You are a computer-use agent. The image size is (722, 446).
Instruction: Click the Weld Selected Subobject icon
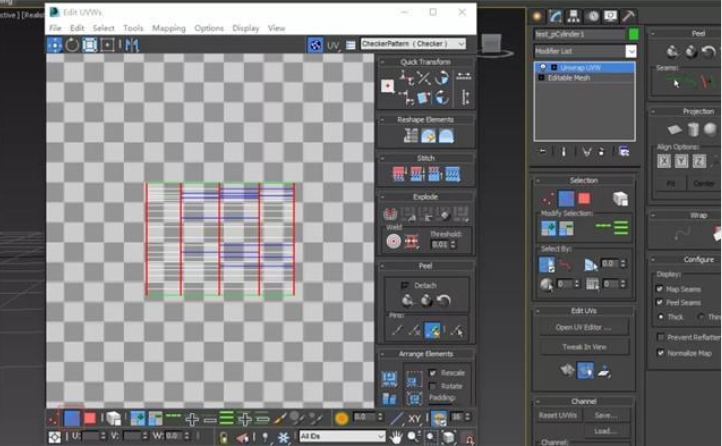(411, 241)
